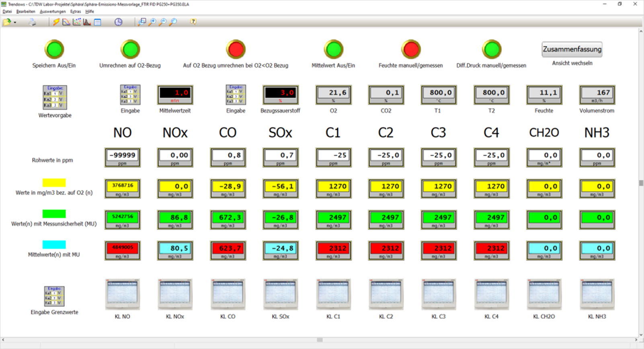Toggle the Mittelwert Aus/Ein green light
Viewport: 644px width, 349px height.
pyautogui.click(x=333, y=49)
